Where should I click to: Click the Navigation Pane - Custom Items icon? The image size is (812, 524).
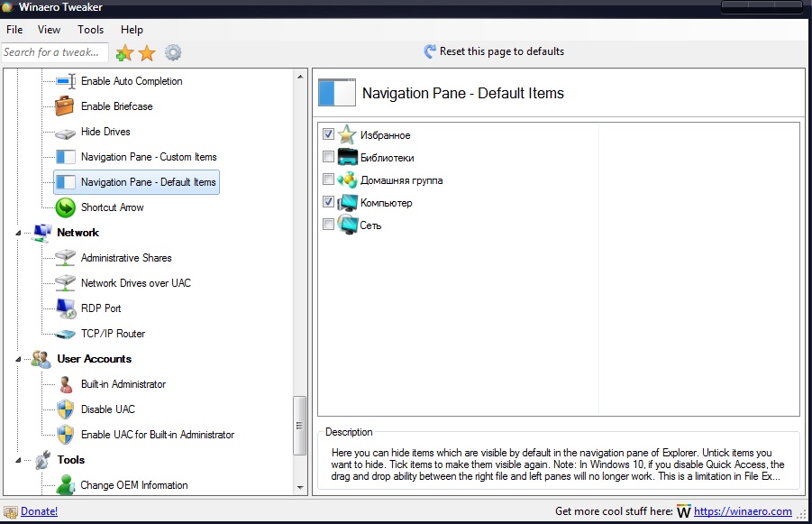point(66,157)
